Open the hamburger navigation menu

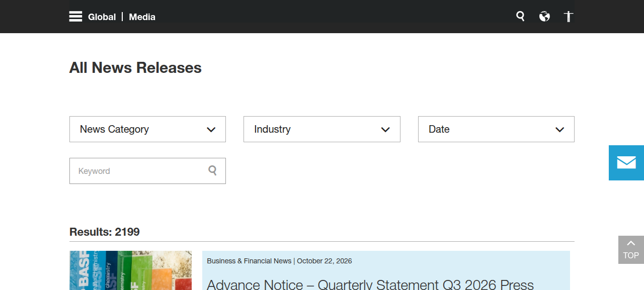(75, 17)
